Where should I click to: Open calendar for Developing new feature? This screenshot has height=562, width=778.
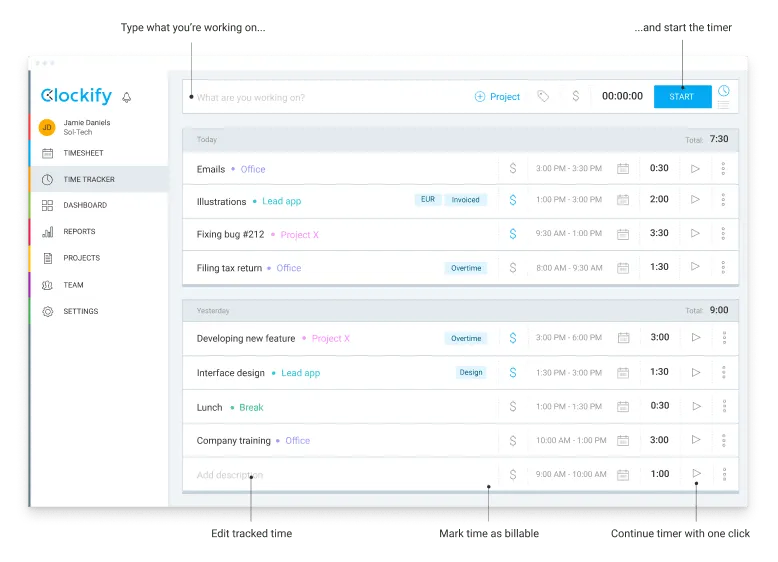(x=624, y=338)
